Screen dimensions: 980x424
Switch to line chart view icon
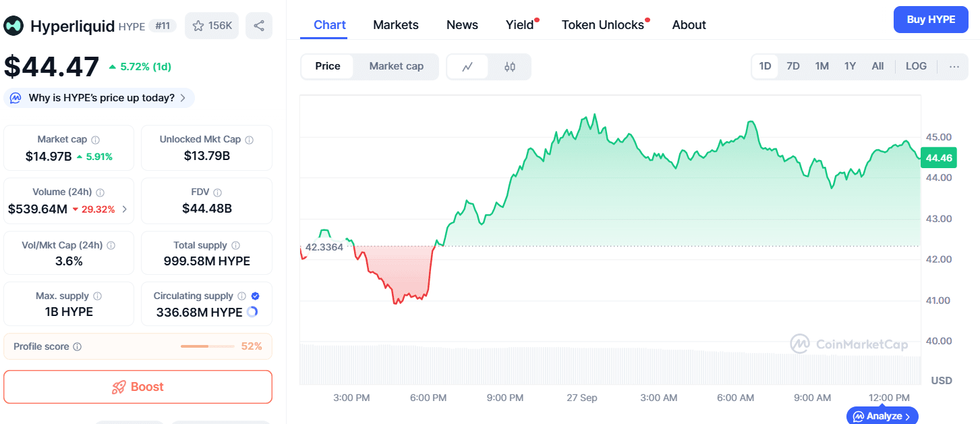[467, 67]
